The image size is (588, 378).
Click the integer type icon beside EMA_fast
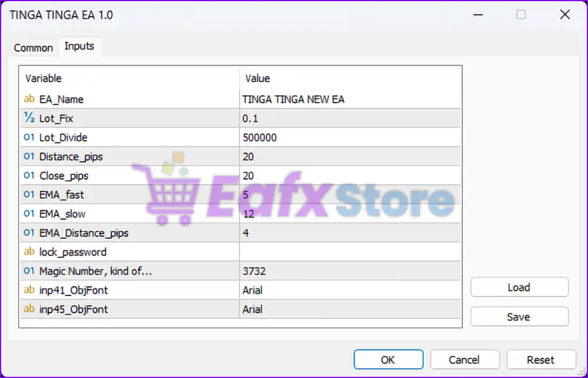coord(29,194)
